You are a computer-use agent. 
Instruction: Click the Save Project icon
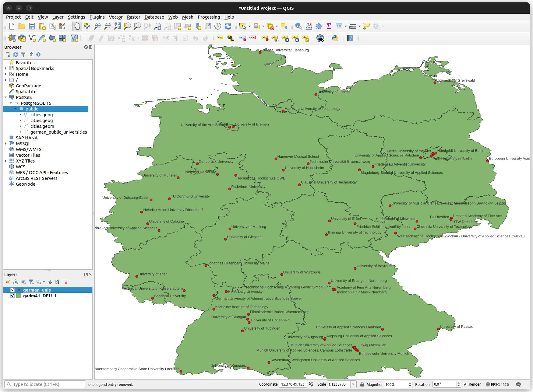(x=32, y=26)
